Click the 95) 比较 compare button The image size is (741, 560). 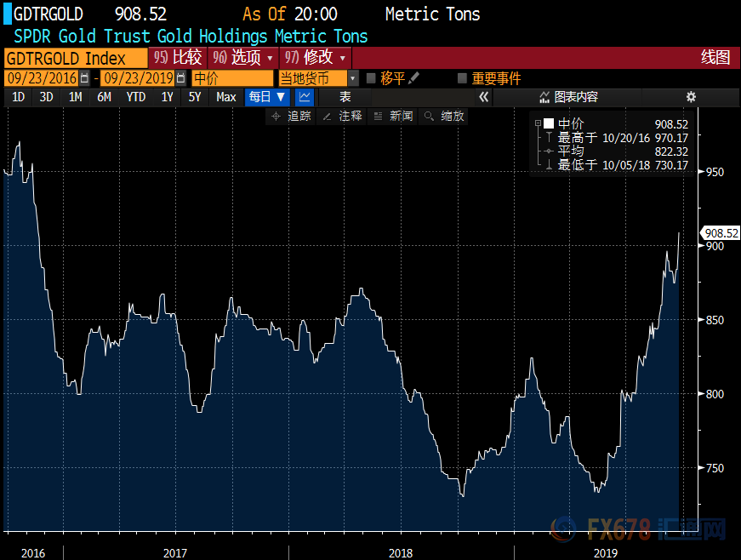(x=178, y=58)
